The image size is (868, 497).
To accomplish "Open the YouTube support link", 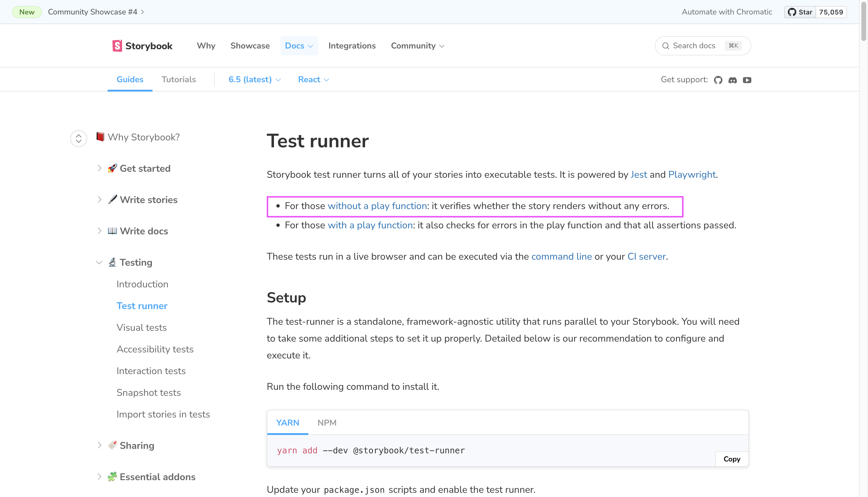I will click(747, 80).
